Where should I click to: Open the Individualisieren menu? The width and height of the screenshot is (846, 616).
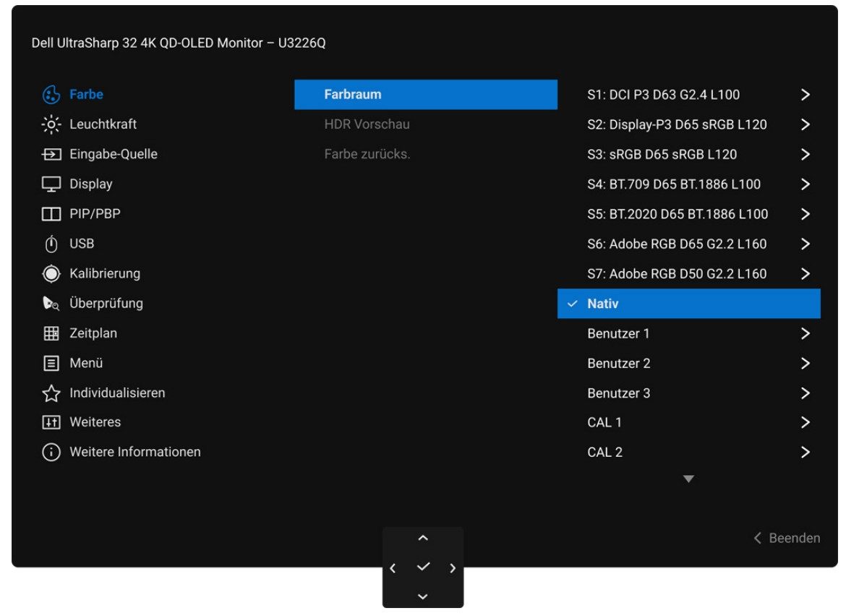[x=117, y=393]
